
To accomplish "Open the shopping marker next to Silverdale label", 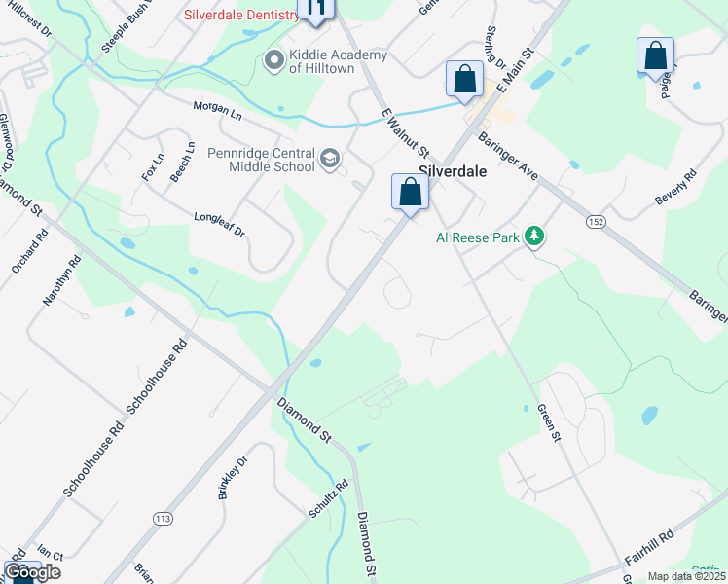I will point(410,195).
